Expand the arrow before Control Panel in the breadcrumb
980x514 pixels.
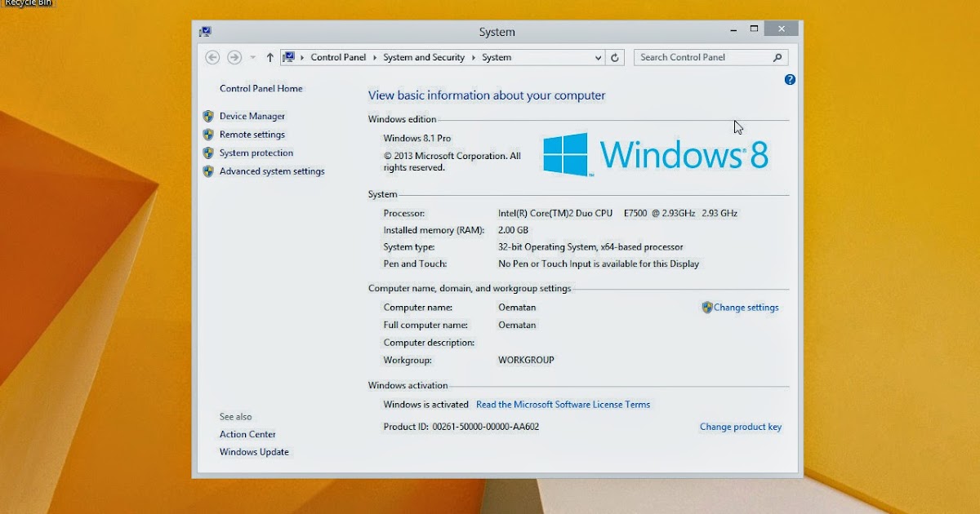pos(303,58)
